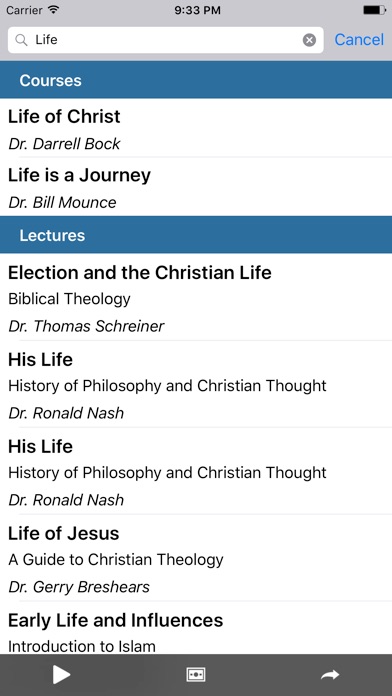This screenshot has width=392, height=696.
Task: Select Dr. Thomas Schreiner author line
Action: (x=86, y=326)
